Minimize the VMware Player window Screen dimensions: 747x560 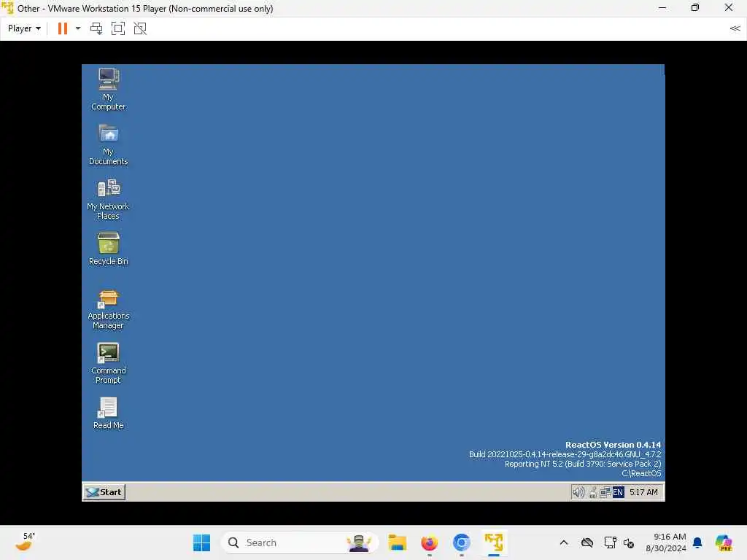(662, 7)
